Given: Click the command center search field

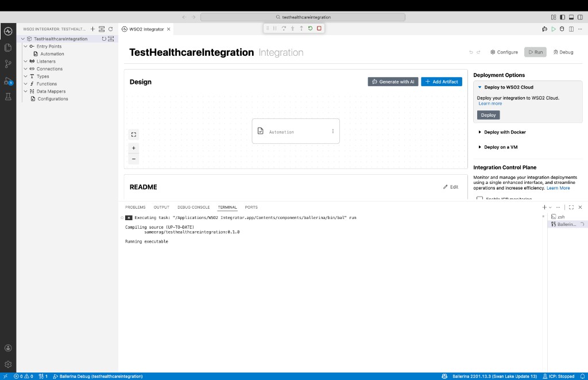Looking at the screenshot, I should [303, 17].
